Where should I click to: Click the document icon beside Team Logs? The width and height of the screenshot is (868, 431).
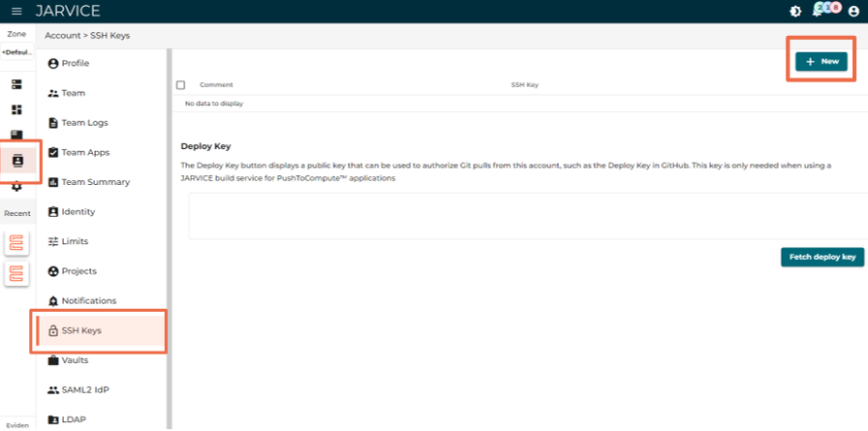(x=53, y=123)
